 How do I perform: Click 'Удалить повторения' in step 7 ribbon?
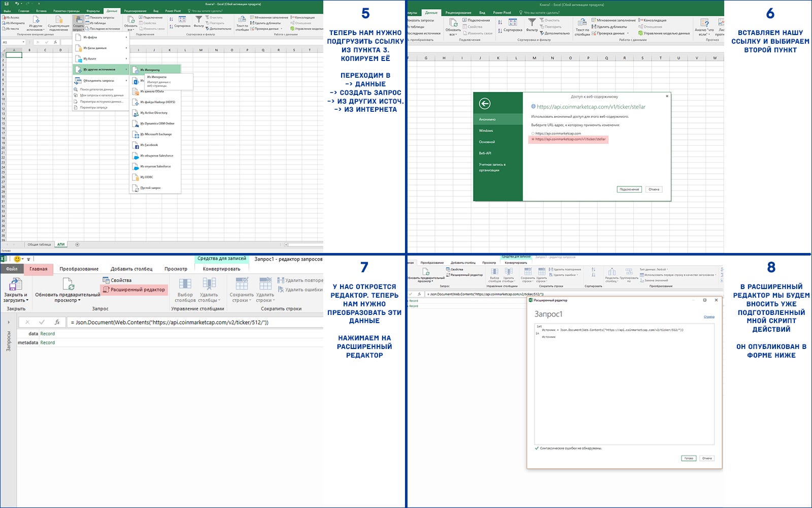point(300,280)
